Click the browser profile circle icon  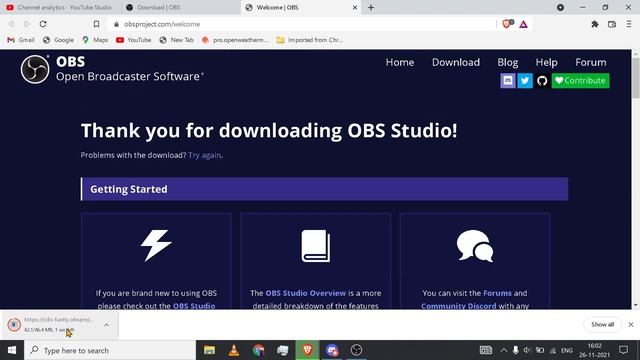point(560,7)
